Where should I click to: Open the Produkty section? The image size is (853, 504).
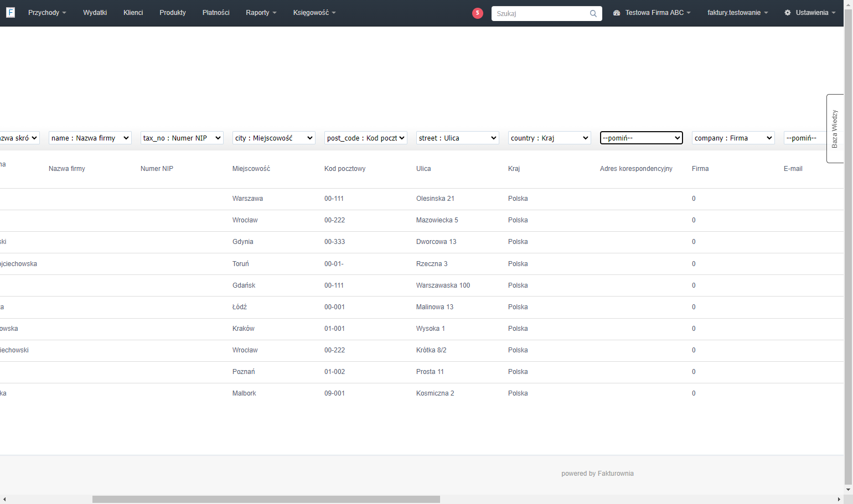point(173,13)
